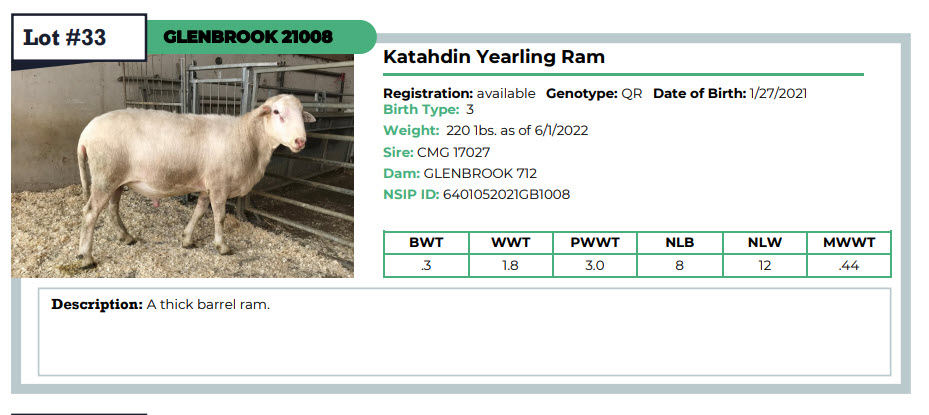Select the Description label text
Screen dimensions: 929x415
(x=97, y=305)
